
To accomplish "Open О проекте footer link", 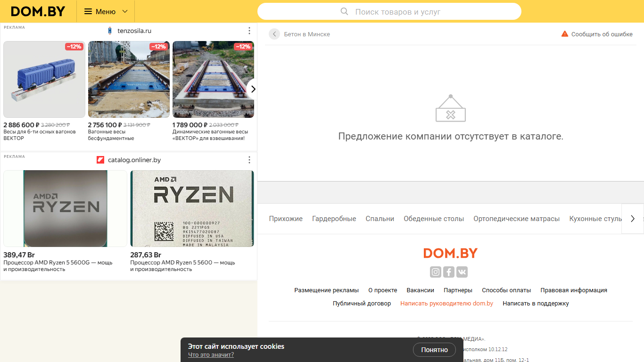I will (383, 290).
